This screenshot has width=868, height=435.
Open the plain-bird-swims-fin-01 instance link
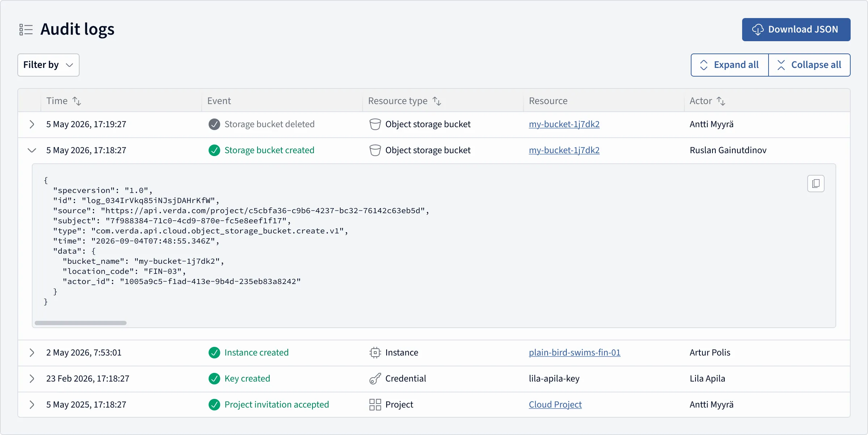click(x=575, y=353)
